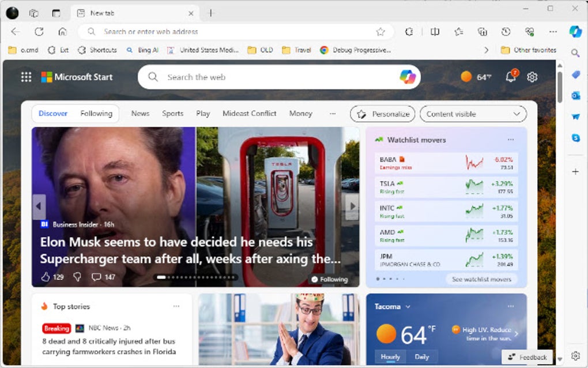Image resolution: width=588 pixels, height=368 pixels.
Task: Open sidebar settings gear at bottom
Action: [x=576, y=356]
